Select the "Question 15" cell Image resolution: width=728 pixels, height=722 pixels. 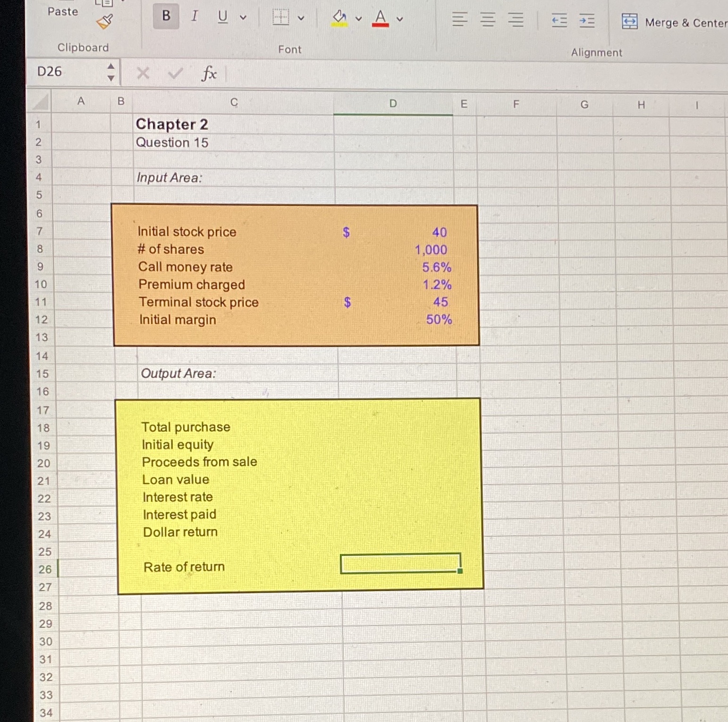click(x=172, y=143)
